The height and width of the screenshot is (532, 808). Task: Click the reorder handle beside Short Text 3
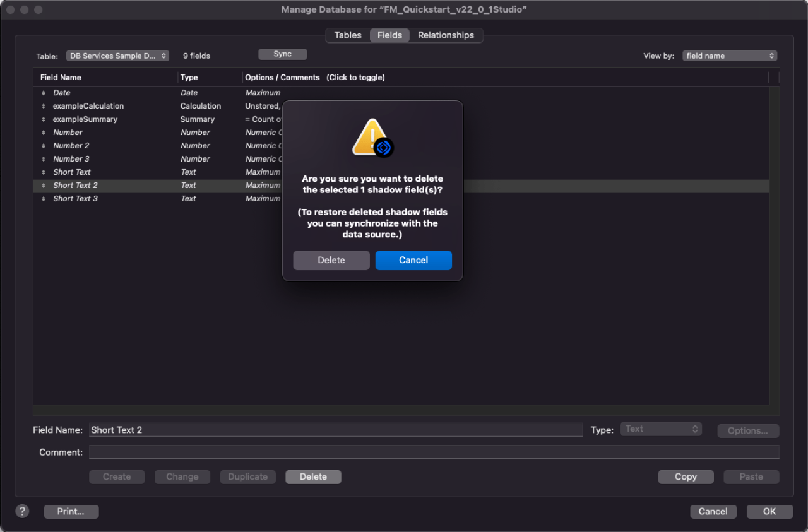tap(44, 199)
